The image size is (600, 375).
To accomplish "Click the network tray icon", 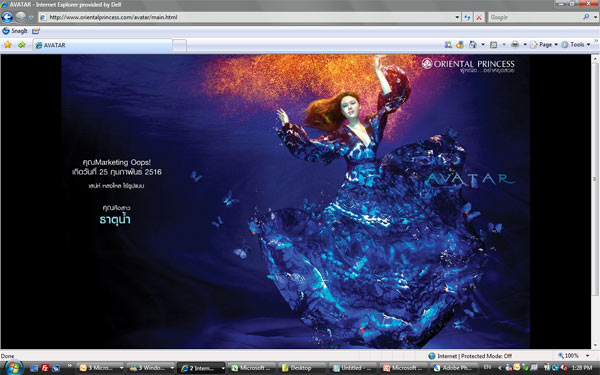I will click(x=555, y=368).
